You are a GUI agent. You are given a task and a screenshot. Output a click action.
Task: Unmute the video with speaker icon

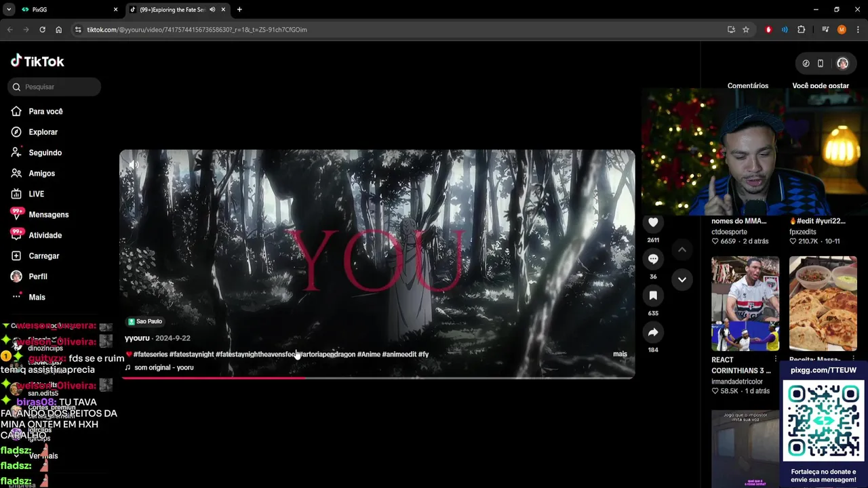coord(134,165)
